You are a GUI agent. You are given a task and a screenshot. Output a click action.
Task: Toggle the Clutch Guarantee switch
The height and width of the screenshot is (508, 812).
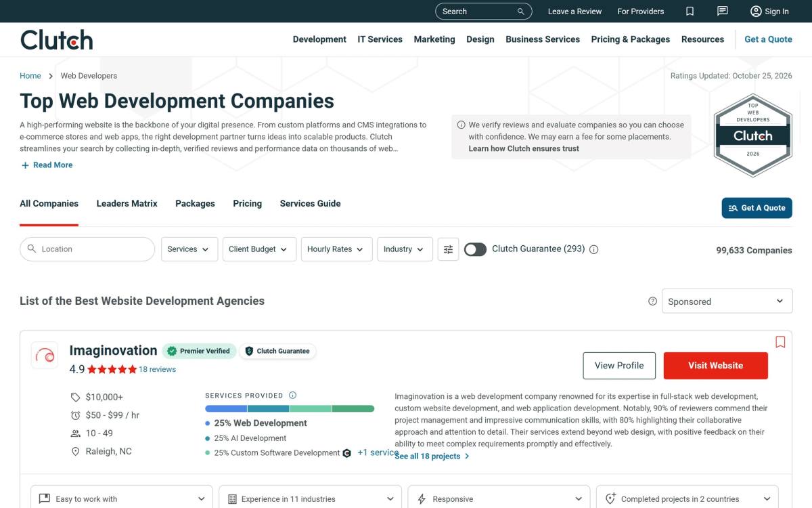click(475, 249)
